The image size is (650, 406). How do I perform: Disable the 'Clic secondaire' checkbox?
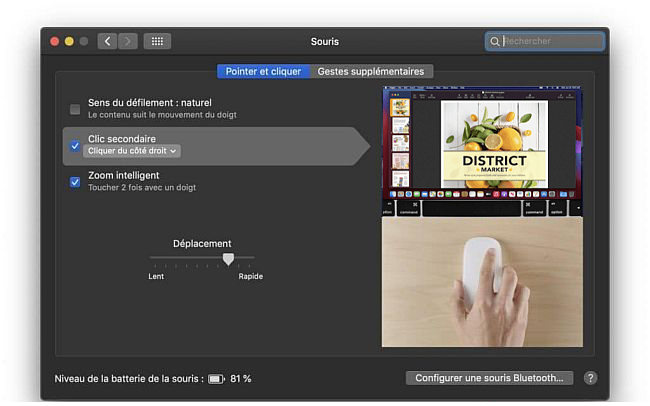[75, 145]
